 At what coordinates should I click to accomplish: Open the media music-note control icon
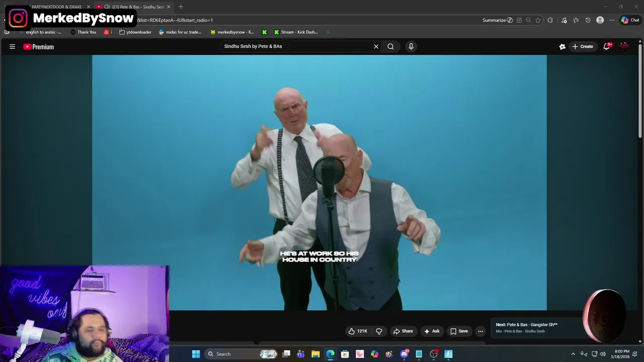(x=564, y=20)
